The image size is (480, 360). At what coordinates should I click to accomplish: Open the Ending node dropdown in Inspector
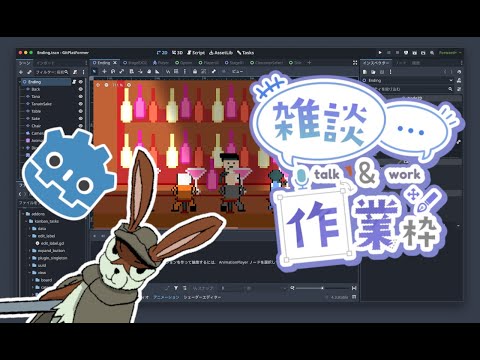click(451, 80)
